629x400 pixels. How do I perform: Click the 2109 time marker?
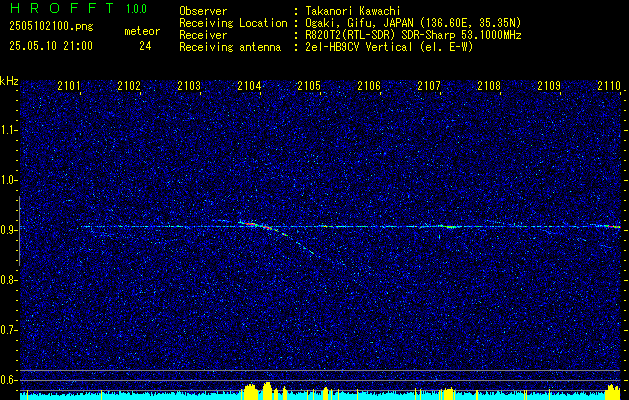click(x=549, y=86)
